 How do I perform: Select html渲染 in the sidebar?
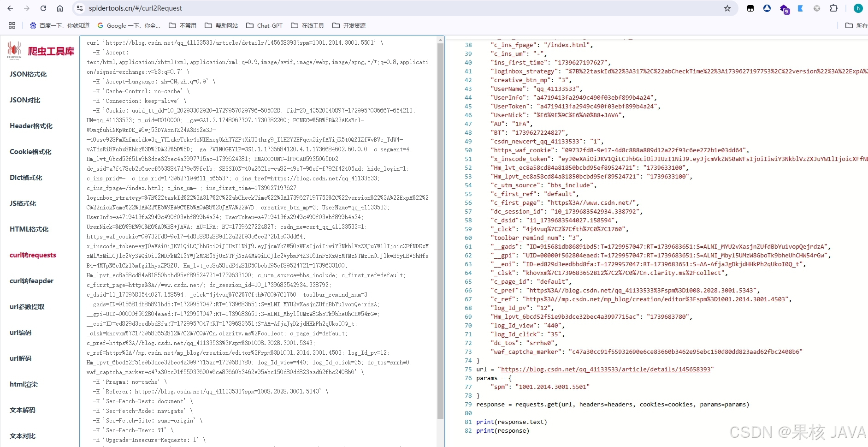[24, 384]
